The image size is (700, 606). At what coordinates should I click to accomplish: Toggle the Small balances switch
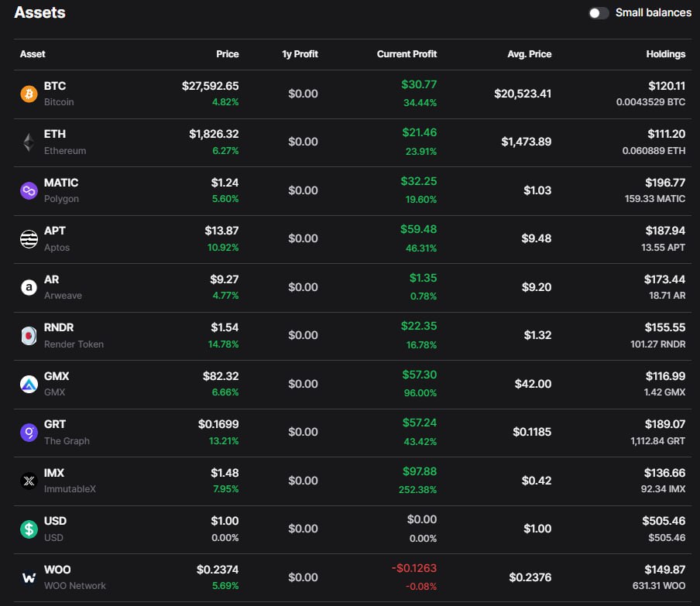tap(599, 13)
